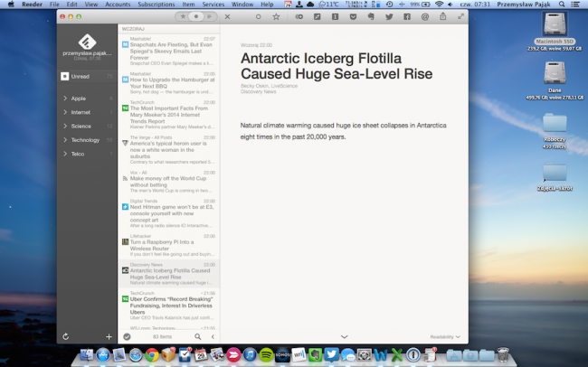Launch Spotify from the Dock
This screenshot has height=367, width=588.
click(x=266, y=354)
